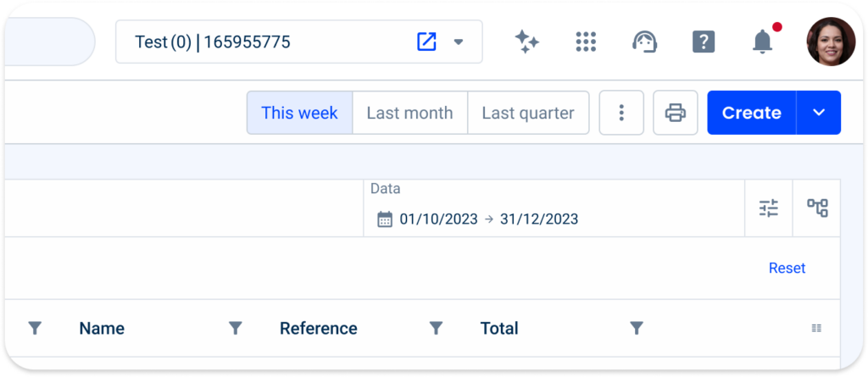Open Test company in new window icon
The image size is (868, 377).
pyautogui.click(x=426, y=42)
